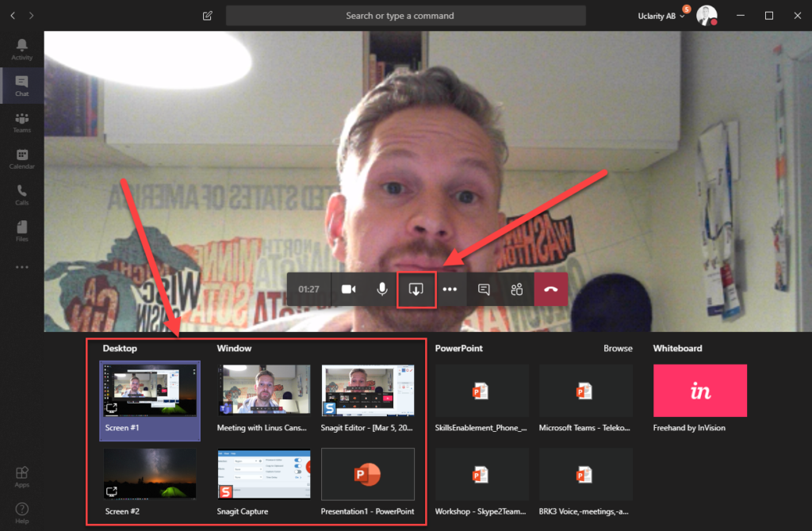Toggle the share screen tray

click(416, 289)
